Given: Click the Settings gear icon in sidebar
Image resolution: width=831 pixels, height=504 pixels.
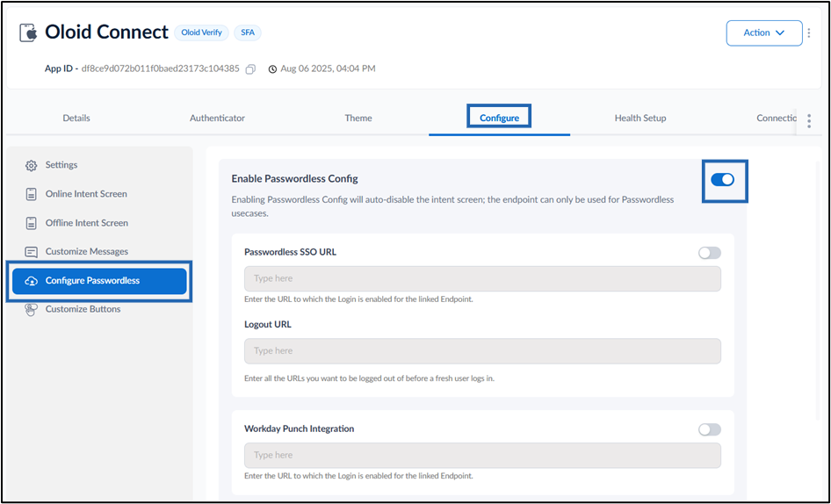Looking at the screenshot, I should pyautogui.click(x=32, y=165).
